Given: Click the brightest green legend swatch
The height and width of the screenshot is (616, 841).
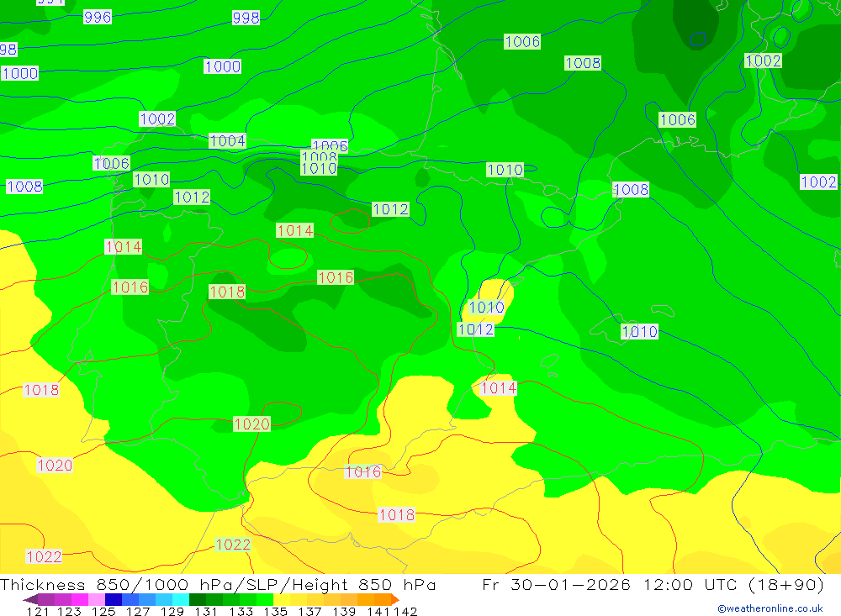Looking at the screenshot, I should point(265,599).
